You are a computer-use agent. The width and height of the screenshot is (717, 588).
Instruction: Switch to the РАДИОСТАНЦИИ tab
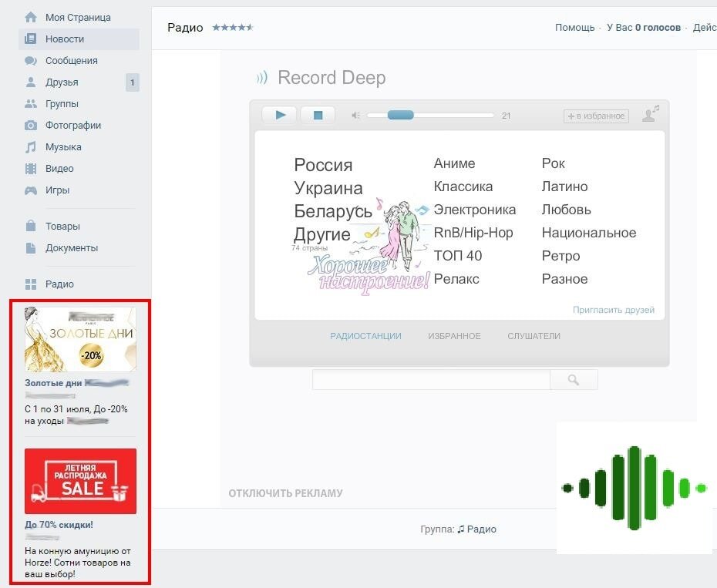click(x=365, y=336)
